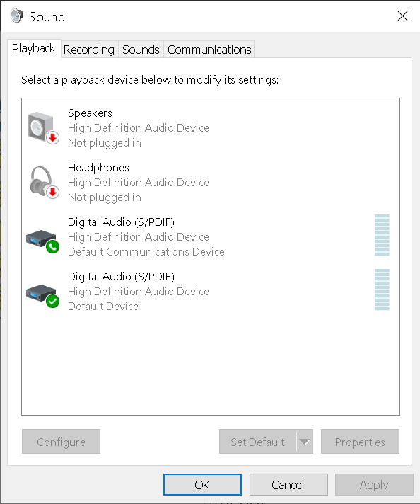
Task: Click the 'Default Device' status text
Action: 103,307
